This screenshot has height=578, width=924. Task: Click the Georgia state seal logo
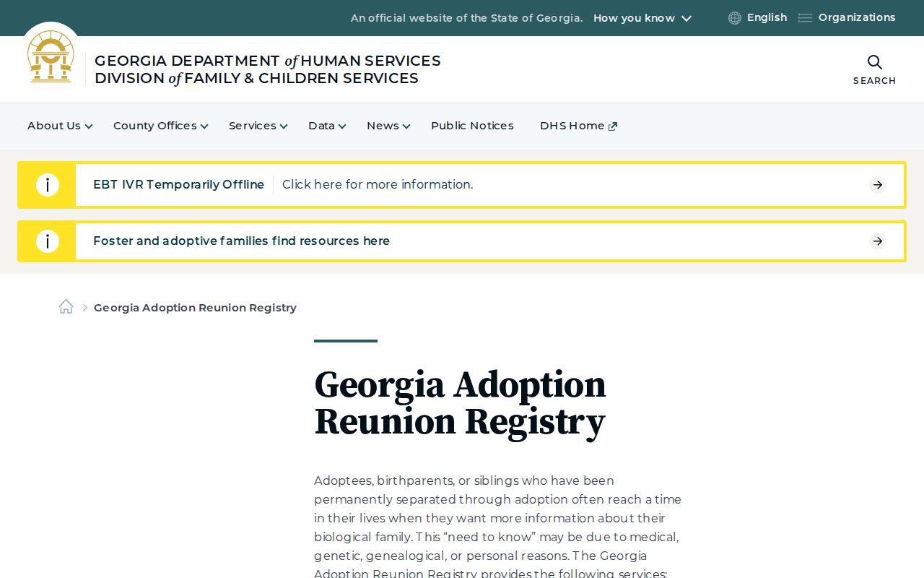click(51, 56)
